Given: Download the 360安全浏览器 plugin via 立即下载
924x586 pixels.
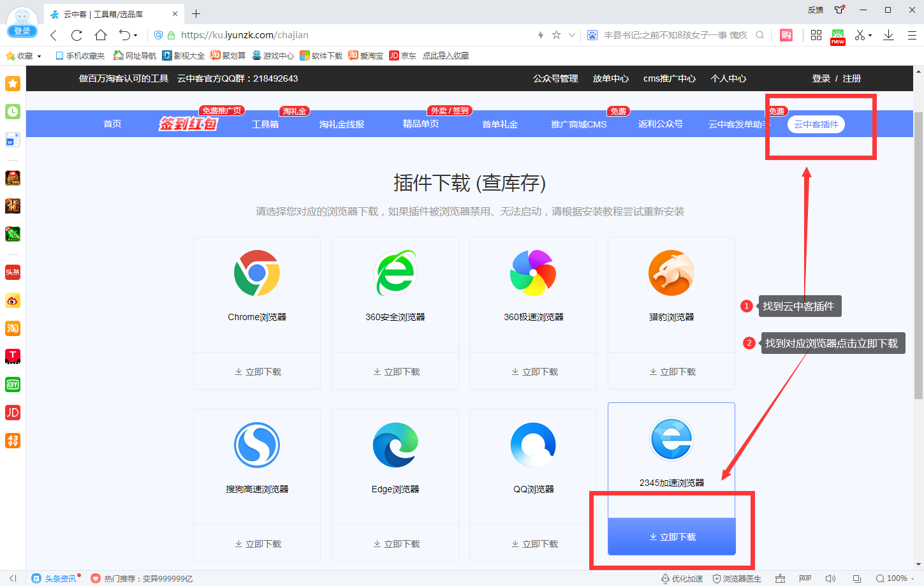Looking at the screenshot, I should point(396,371).
